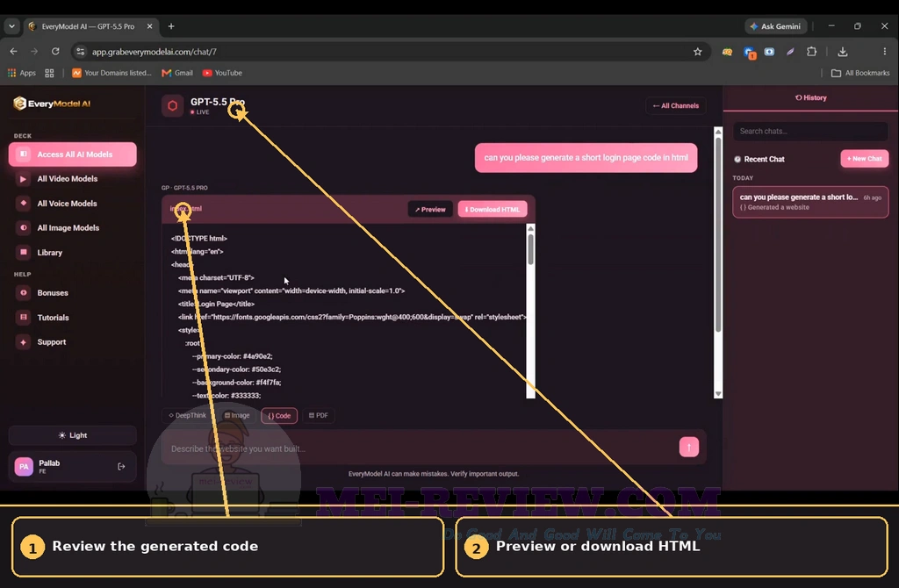Open recent chat about login page
The width and height of the screenshot is (899, 588).
click(810, 202)
